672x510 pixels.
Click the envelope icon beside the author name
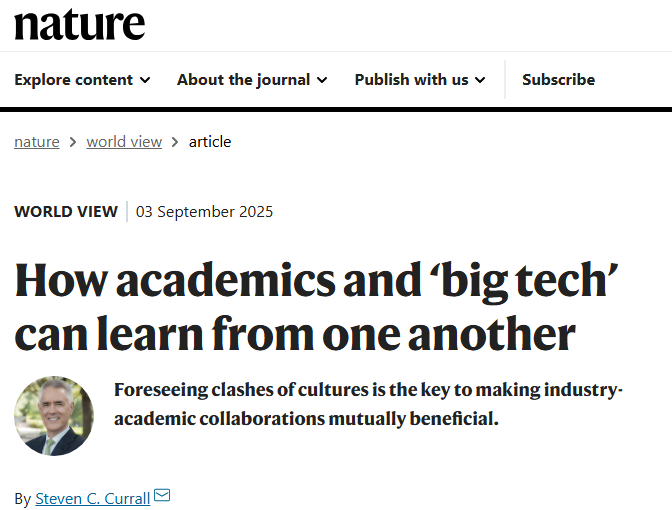tap(162, 496)
